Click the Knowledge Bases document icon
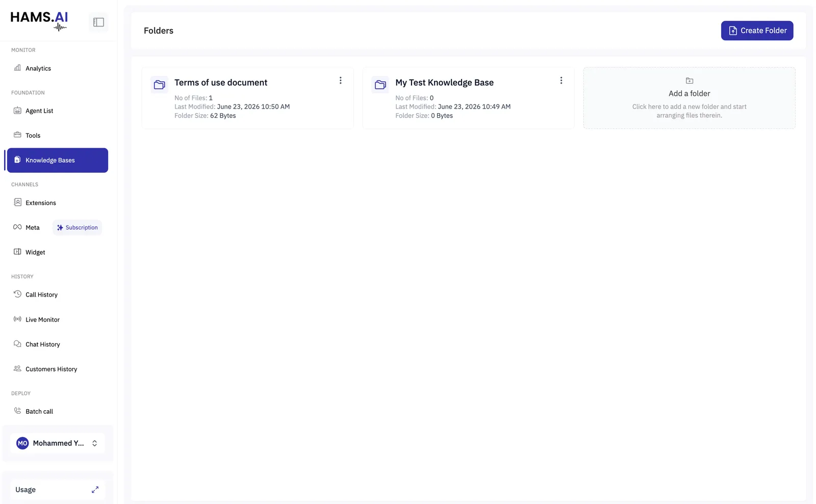 tap(17, 160)
